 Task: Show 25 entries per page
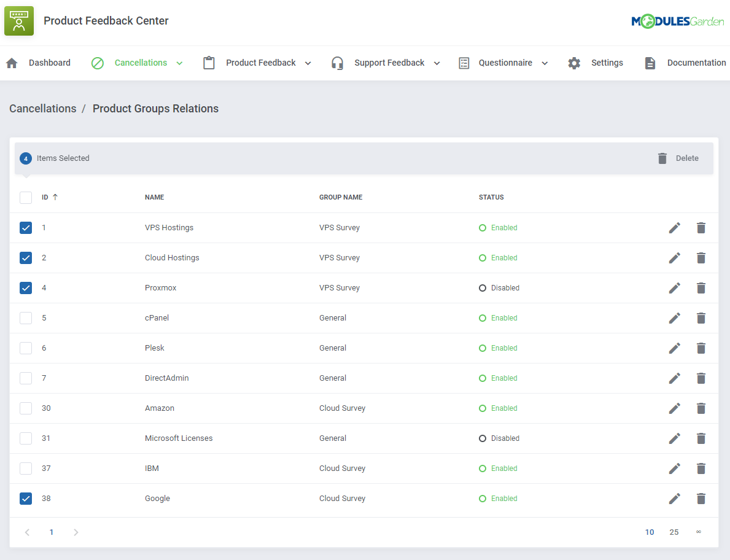pyautogui.click(x=674, y=532)
